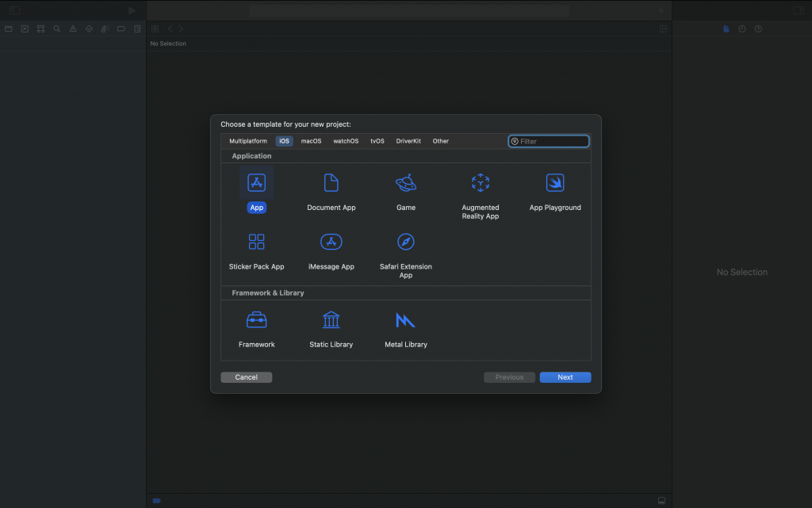
Task: Open the Breakpoint navigator icon
Action: point(121,29)
